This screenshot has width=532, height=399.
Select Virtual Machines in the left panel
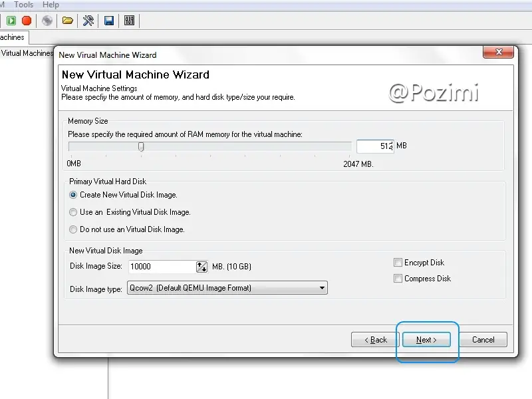27,53
